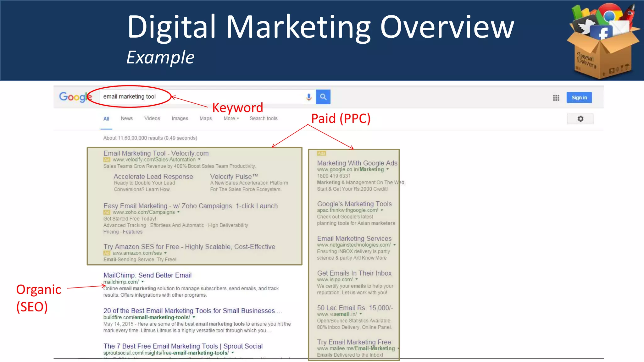Click the Google logo
The height and width of the screenshot is (362, 644).
tap(75, 97)
